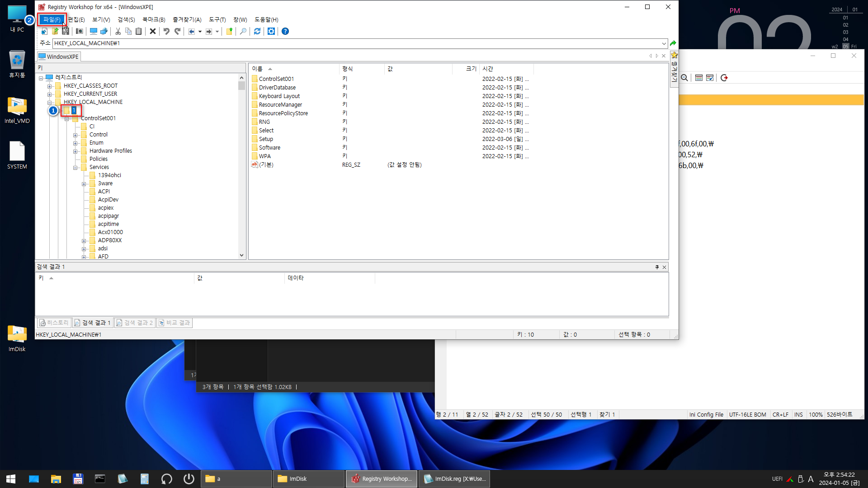This screenshot has width=868, height=488.
Task: Click the power icon in taskbar
Action: coord(189,479)
